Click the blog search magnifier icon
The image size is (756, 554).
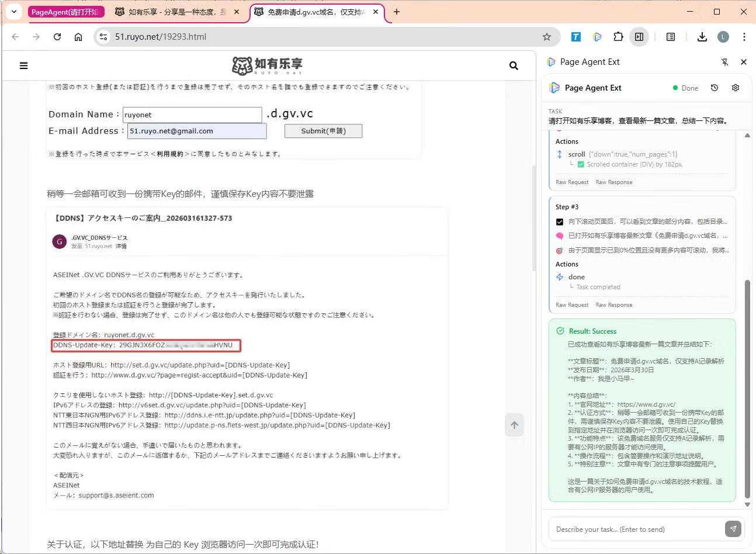pos(514,66)
